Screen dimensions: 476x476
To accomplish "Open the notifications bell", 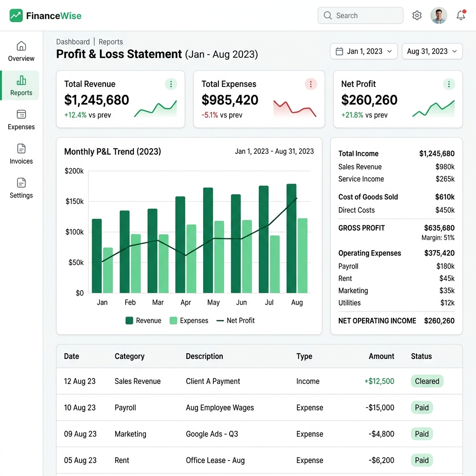I will click(x=461, y=15).
